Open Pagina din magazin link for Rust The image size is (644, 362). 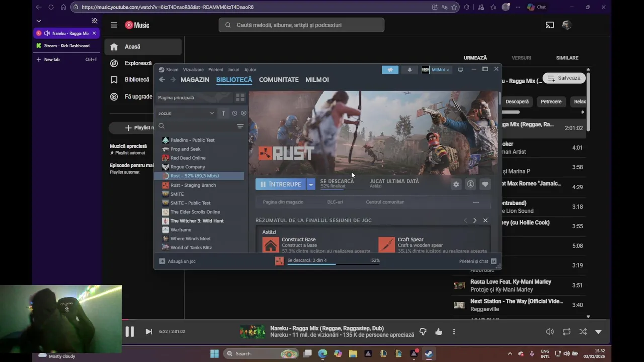(x=283, y=202)
